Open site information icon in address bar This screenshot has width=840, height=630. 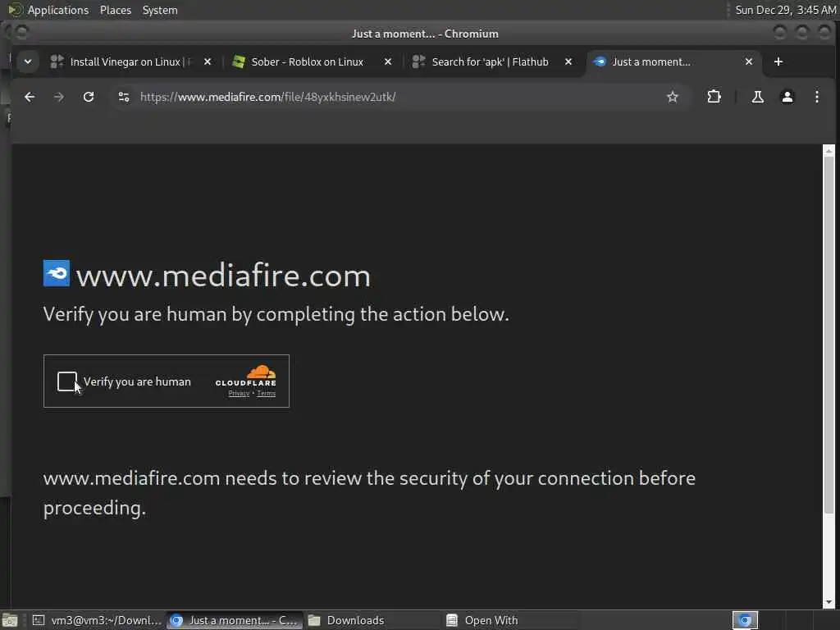point(124,97)
